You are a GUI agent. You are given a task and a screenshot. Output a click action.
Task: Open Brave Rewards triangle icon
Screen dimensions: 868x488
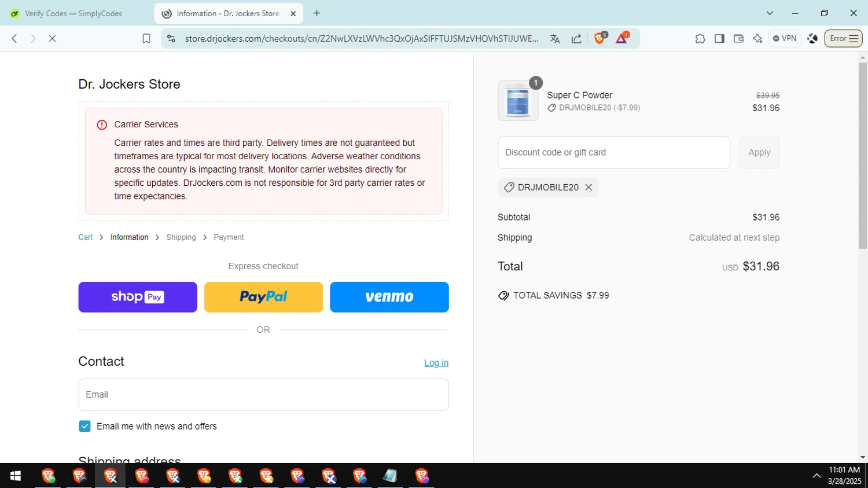pos(622,38)
